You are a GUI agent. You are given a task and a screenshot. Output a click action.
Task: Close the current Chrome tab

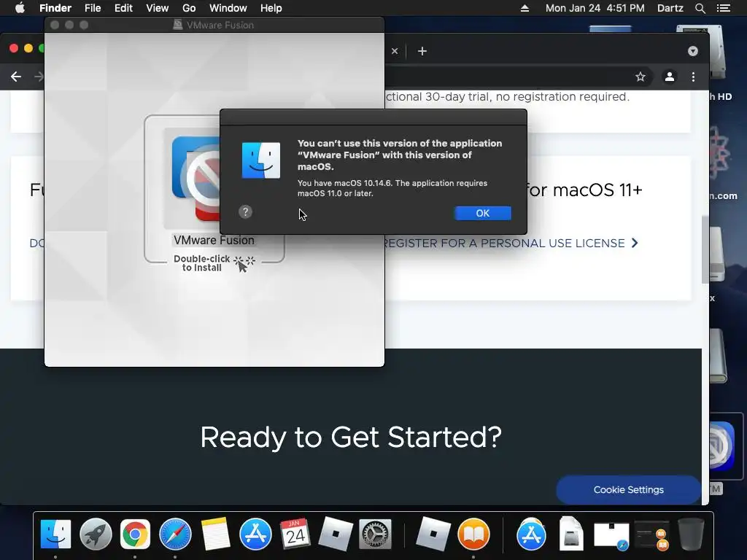pos(395,51)
